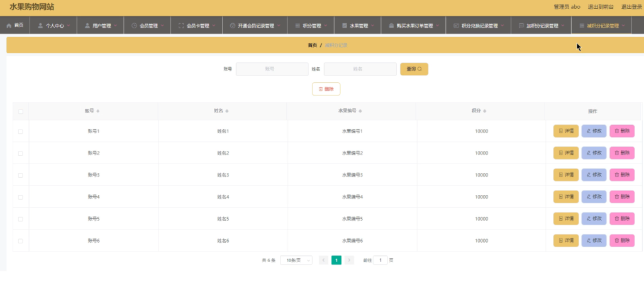Open the 开通会员记录管理 menu label

click(x=256, y=25)
